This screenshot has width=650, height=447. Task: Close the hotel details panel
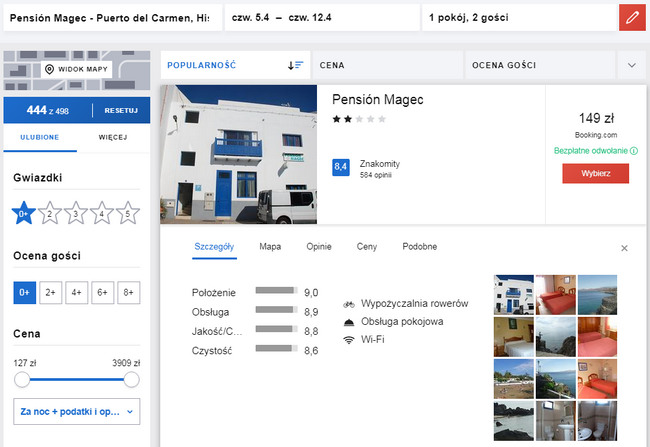click(x=625, y=248)
